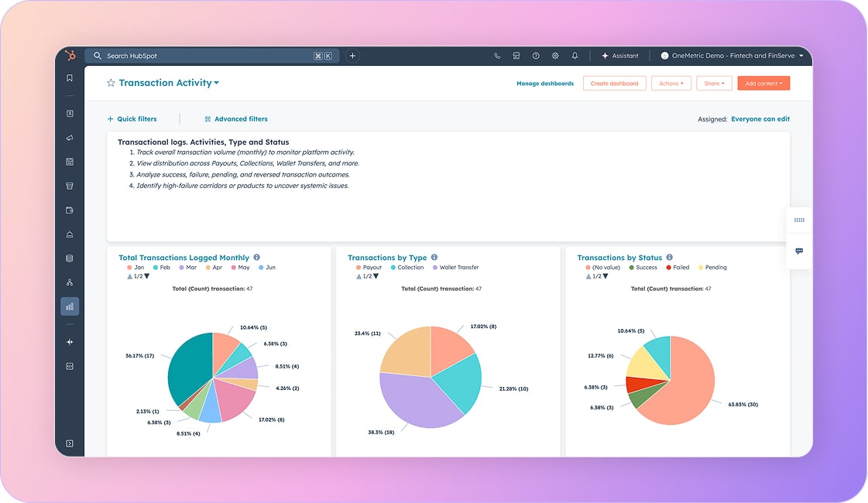Open the settings gear icon
The image size is (868, 503).
555,56
